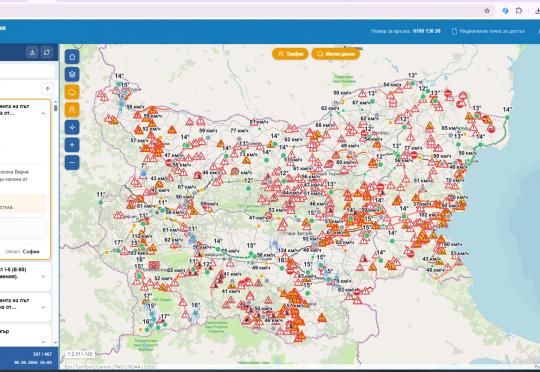Click the list scrollbar down arrow
Viewport: 540px width, 372px height.
pyautogui.click(x=55, y=342)
